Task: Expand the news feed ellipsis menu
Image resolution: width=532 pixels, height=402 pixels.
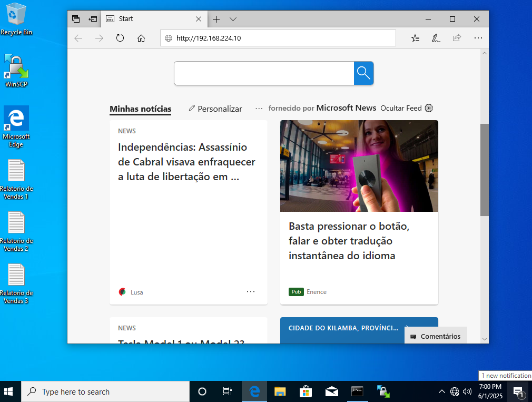Action: [259, 108]
